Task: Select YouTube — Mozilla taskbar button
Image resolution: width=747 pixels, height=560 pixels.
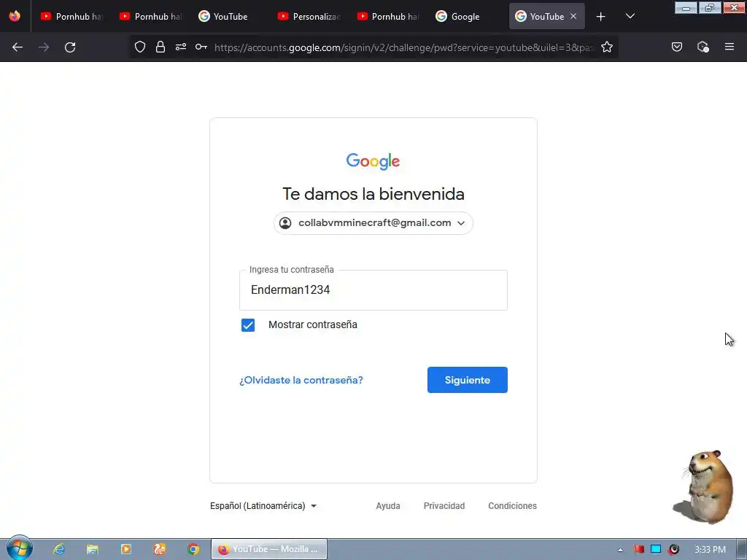Action: click(x=269, y=549)
